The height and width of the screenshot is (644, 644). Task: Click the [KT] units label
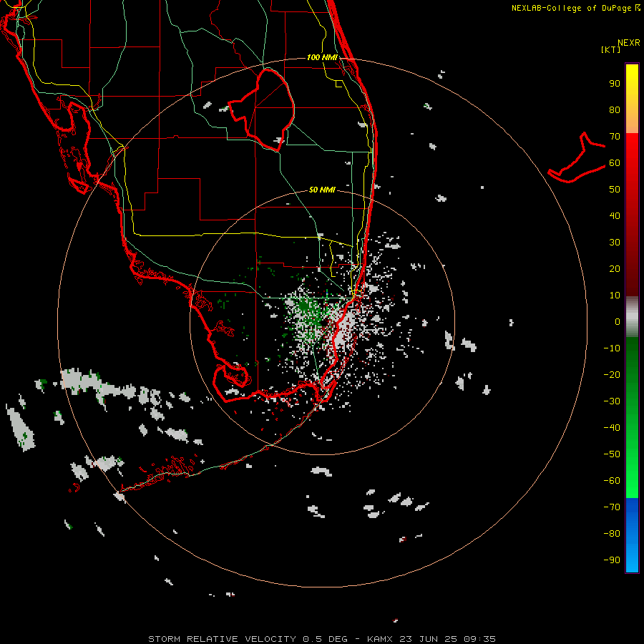pyautogui.click(x=611, y=49)
